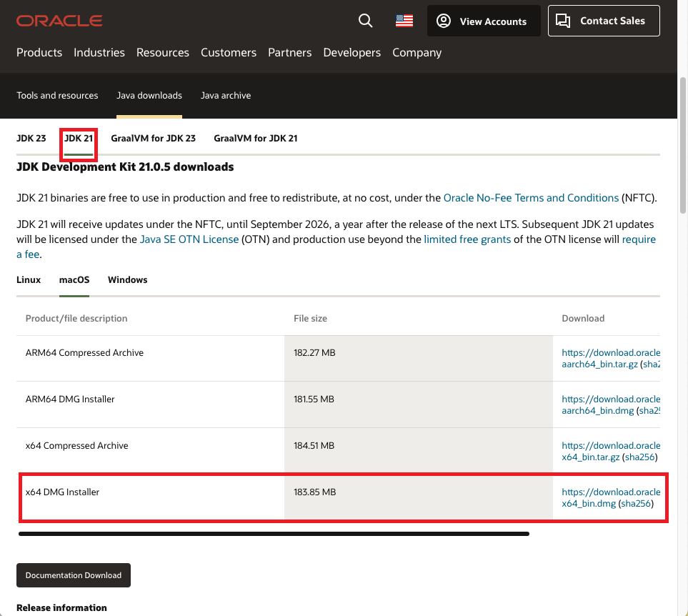
Task: Click "x64 Compressed Archive" description text
Action: (76, 446)
